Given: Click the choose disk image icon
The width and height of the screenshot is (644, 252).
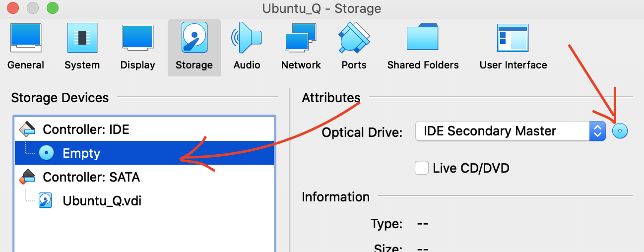Looking at the screenshot, I should 620,131.
